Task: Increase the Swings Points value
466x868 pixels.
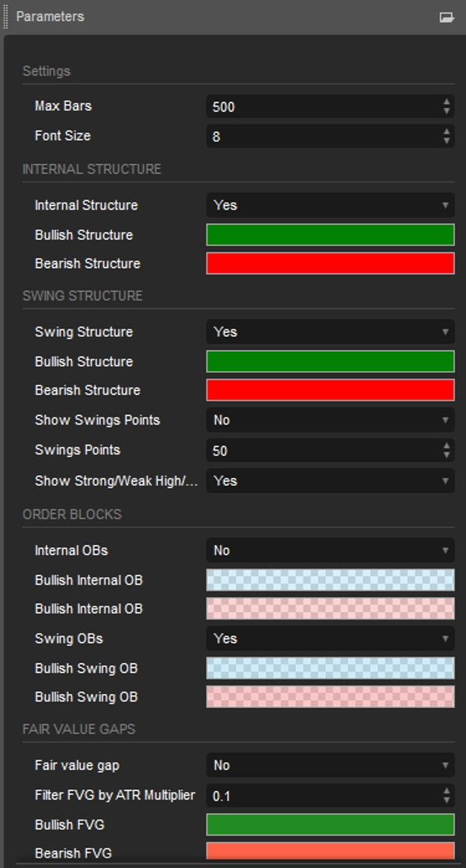Action: [447, 446]
